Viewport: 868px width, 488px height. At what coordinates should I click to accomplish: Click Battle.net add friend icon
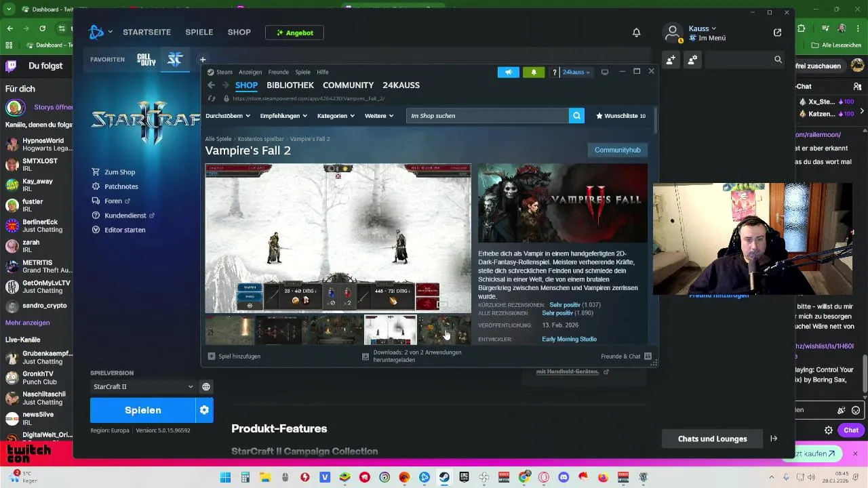670,60
